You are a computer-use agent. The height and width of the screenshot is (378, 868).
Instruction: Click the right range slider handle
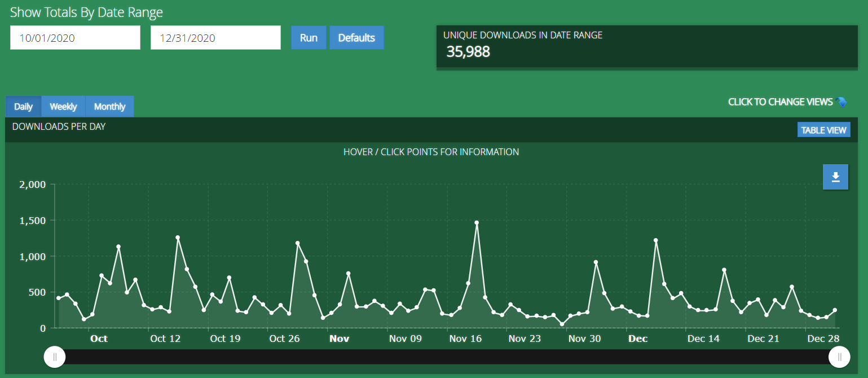click(839, 357)
